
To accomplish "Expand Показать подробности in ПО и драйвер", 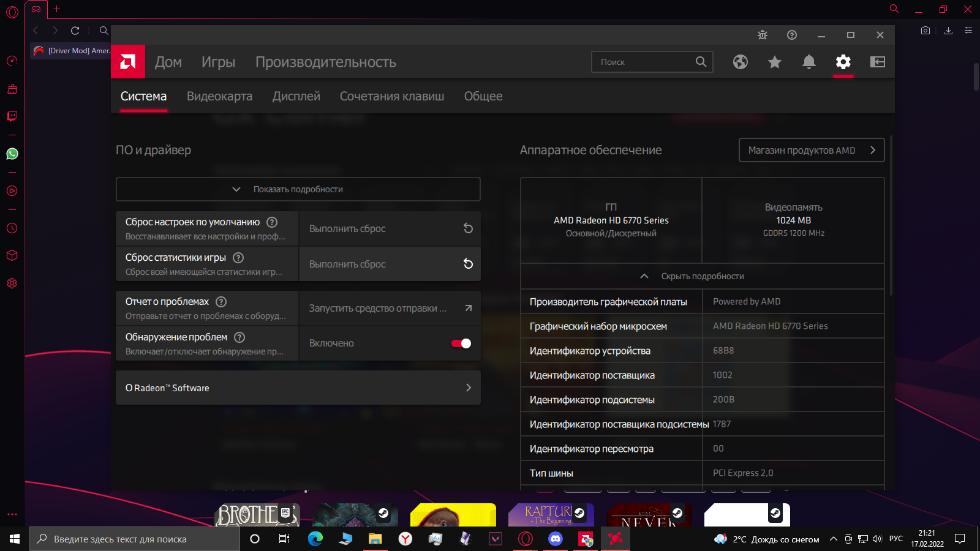I will pyautogui.click(x=298, y=189).
